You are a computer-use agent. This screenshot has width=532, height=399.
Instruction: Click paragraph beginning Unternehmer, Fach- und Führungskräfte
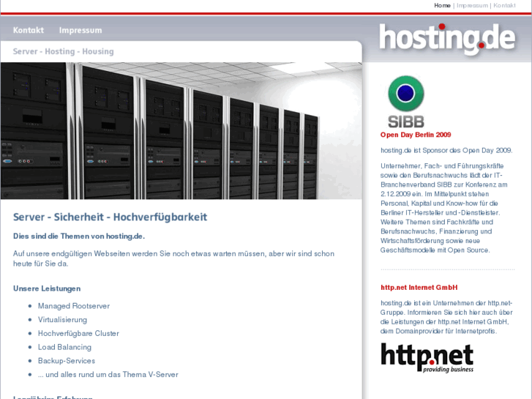(x=444, y=208)
